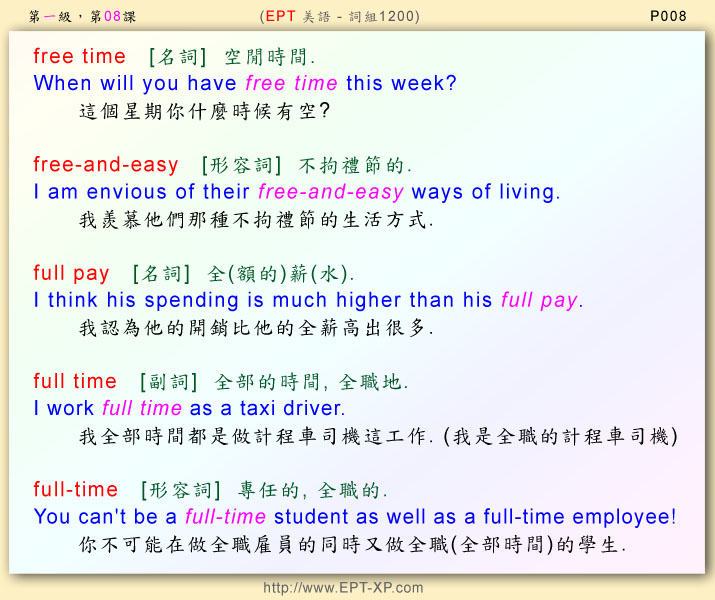This screenshot has width=715, height=600.
Task: Select the red headword "full time"
Action: coord(75,381)
